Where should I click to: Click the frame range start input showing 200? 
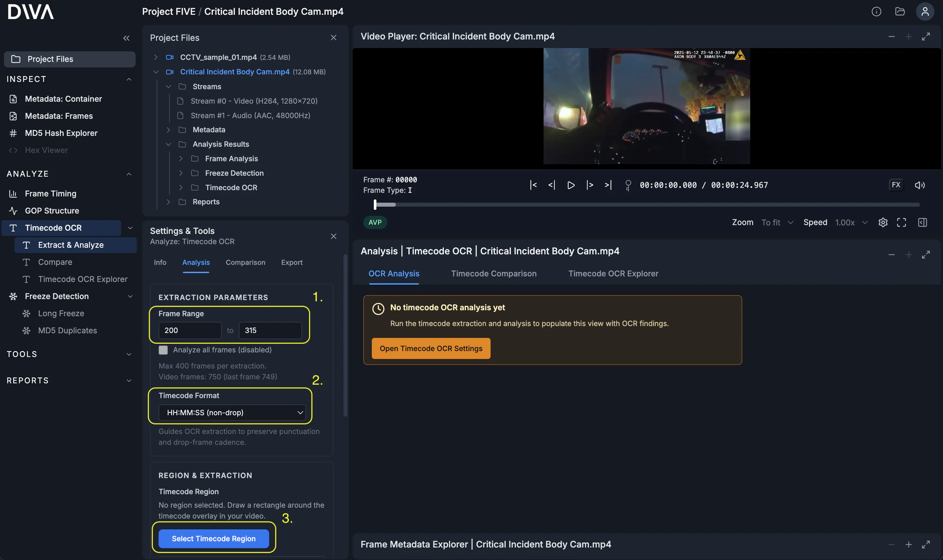[190, 330]
